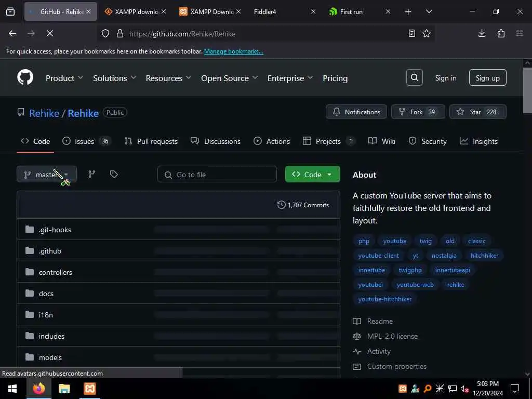The width and height of the screenshot is (532, 399).
Task: Open the Pricing link
Action: pos(335,78)
